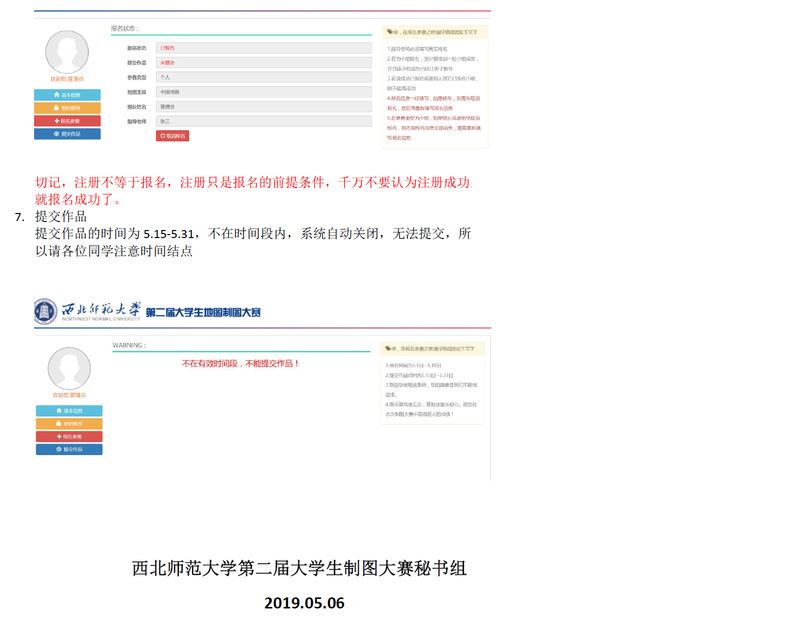Click red 报名参赛 button in upper screenshot
This screenshot has height=635, width=798.
click(67, 120)
